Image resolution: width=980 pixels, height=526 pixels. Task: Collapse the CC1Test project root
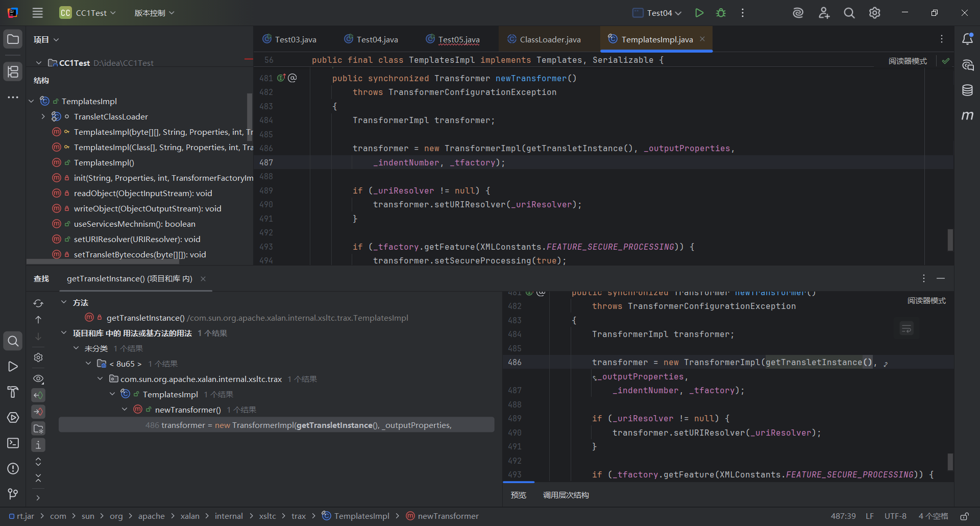(x=39, y=63)
